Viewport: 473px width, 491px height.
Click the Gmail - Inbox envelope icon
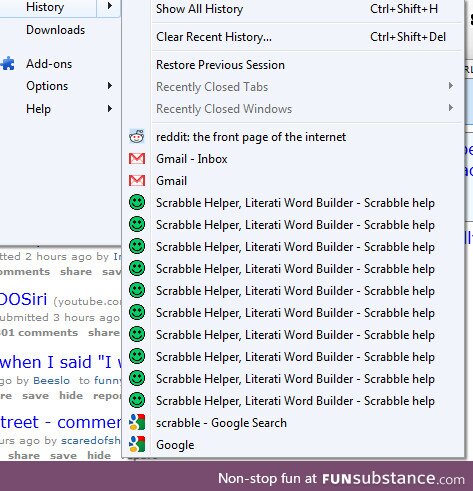point(137,159)
